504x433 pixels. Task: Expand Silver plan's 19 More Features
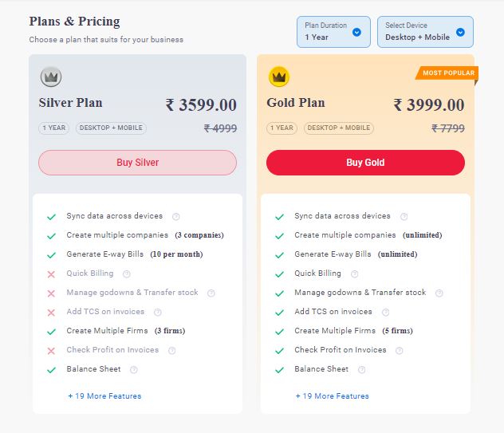pos(104,396)
